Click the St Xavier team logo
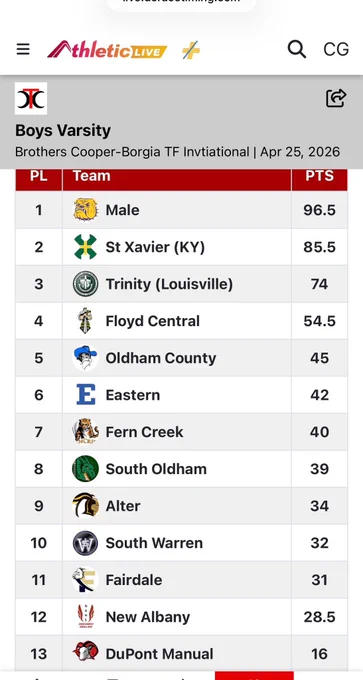The image size is (363, 680). tap(85, 247)
